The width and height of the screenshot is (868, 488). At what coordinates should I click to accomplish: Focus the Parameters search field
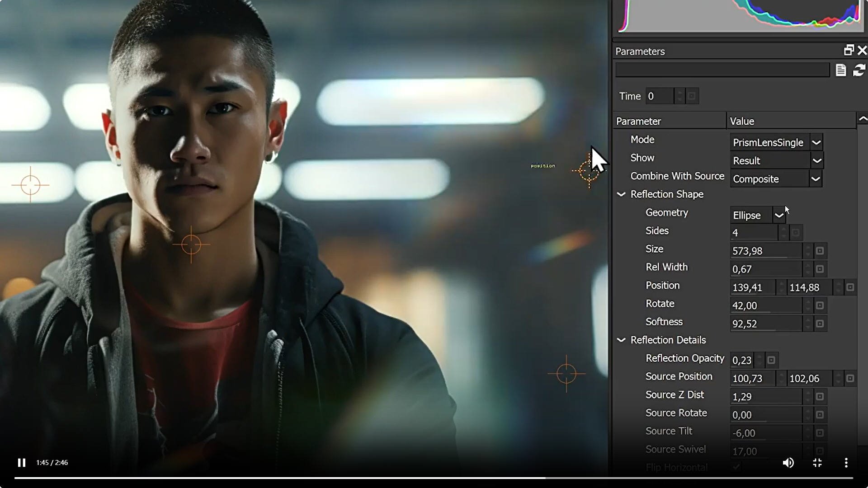click(722, 70)
